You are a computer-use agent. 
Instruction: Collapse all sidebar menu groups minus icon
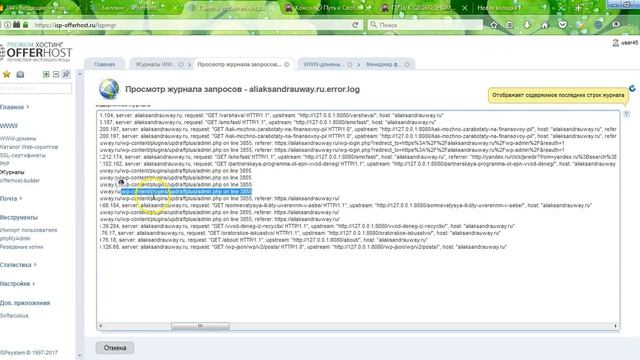(56, 74)
